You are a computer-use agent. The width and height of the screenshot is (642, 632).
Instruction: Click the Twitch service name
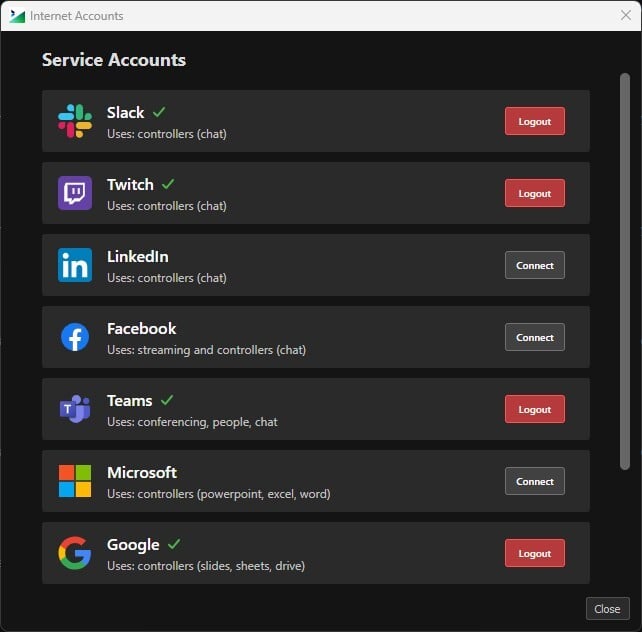pyautogui.click(x=130, y=184)
